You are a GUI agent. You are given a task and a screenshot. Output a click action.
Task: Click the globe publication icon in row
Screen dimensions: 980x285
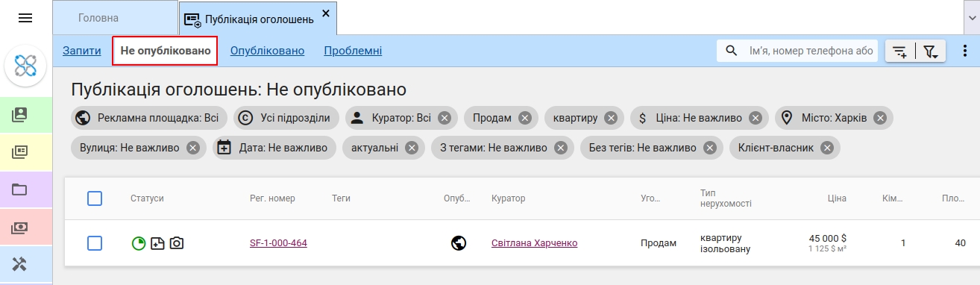[459, 243]
